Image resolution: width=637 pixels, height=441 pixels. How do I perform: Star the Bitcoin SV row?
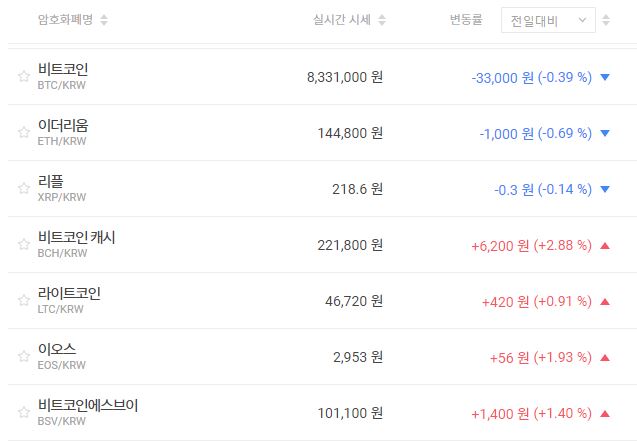point(24,413)
